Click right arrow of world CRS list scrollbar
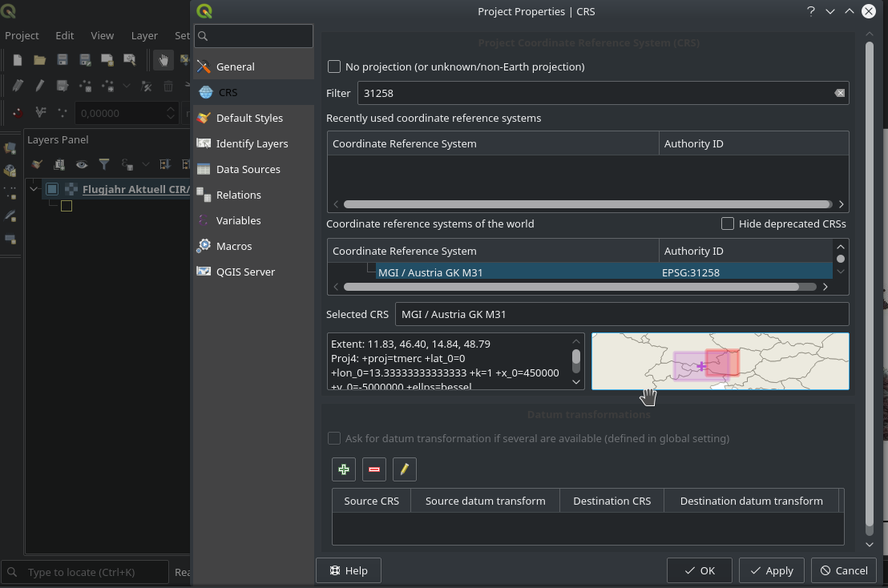The width and height of the screenshot is (888, 588). point(825,287)
